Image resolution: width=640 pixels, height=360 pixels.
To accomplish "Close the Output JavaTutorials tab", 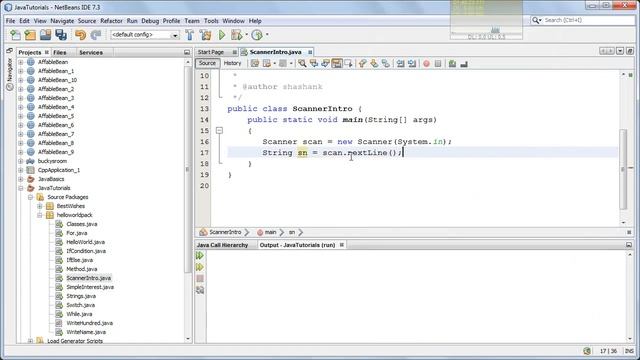I will 342,245.
